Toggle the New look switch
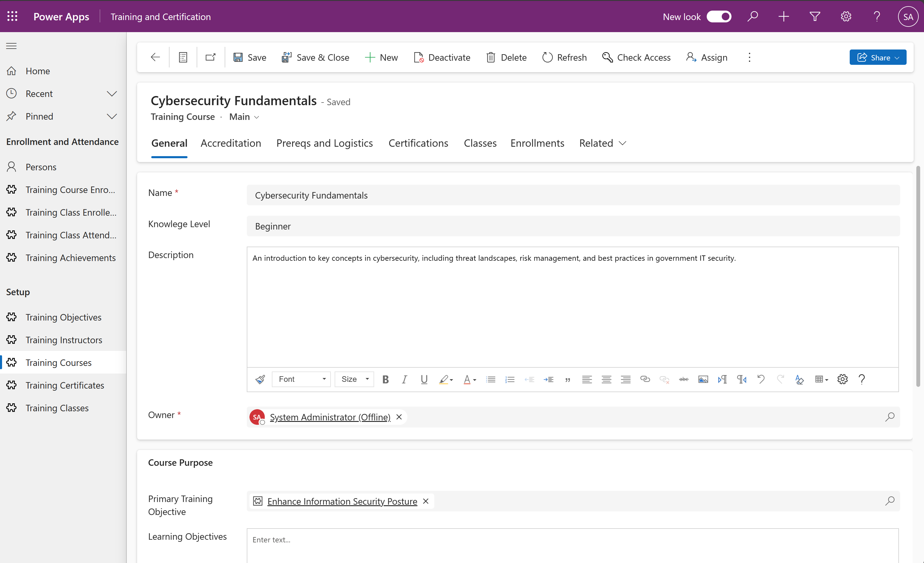The height and width of the screenshot is (563, 924). (x=719, y=16)
